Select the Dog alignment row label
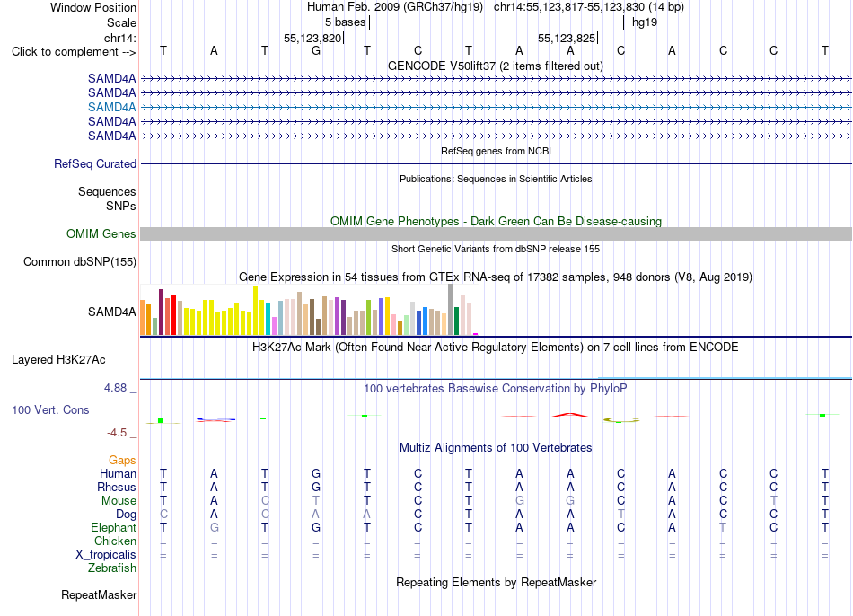Image resolution: width=853 pixels, height=616 pixels. tap(126, 515)
